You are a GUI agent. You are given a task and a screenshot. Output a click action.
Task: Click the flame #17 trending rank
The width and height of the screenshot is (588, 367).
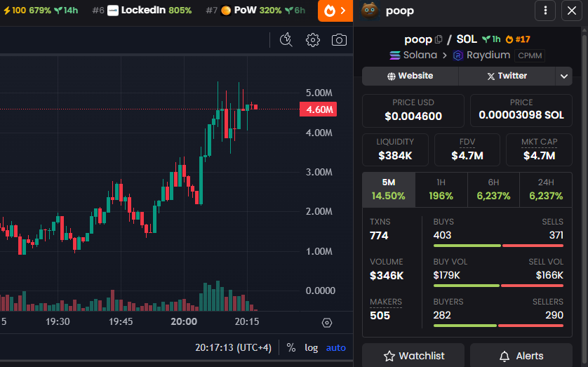click(518, 39)
